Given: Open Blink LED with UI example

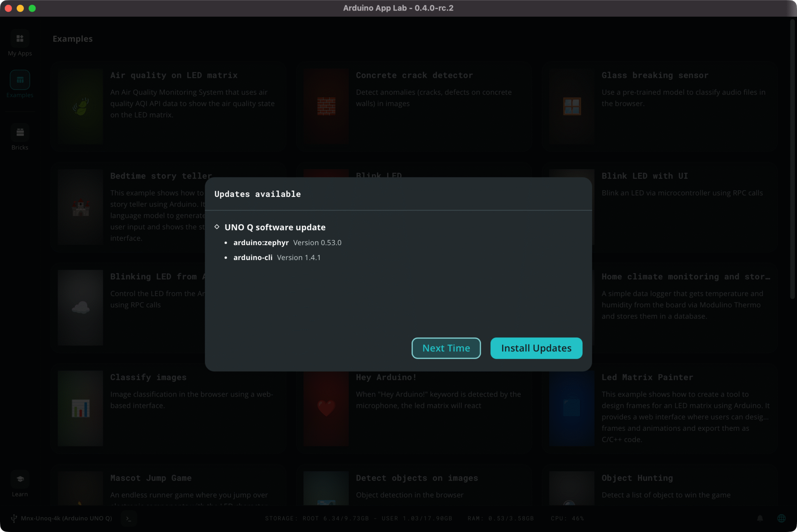Looking at the screenshot, I should 644,176.
